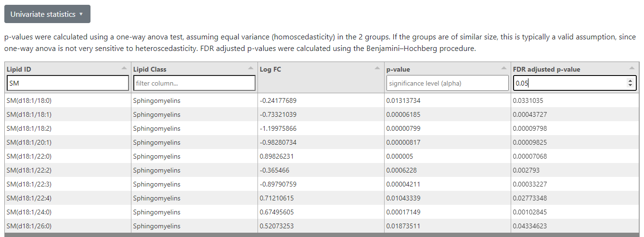
Task: Click the Lipid Class filter field
Action: click(194, 83)
